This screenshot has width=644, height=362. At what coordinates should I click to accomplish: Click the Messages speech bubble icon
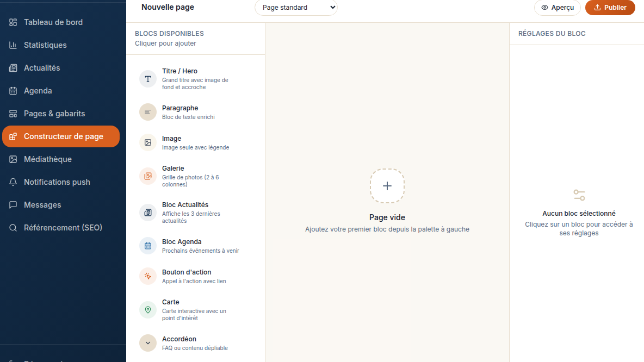coord(13,205)
